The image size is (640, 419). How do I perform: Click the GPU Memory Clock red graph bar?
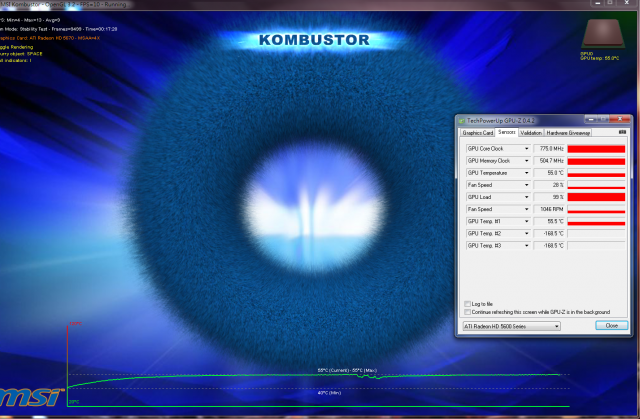point(596,161)
